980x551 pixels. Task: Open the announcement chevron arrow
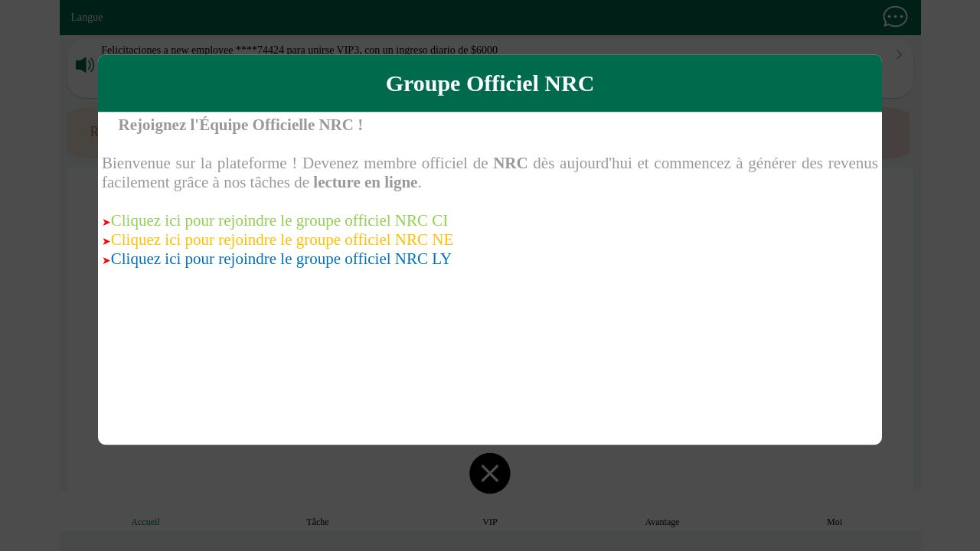point(899,54)
